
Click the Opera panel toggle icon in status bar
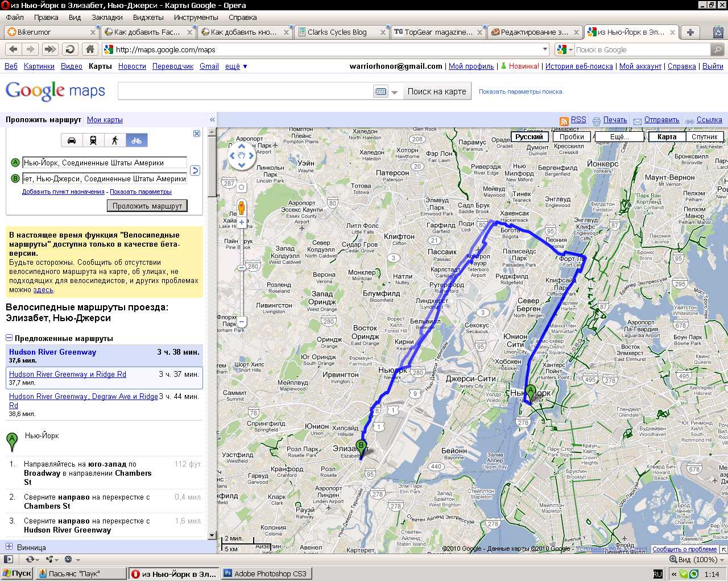pos(9,559)
